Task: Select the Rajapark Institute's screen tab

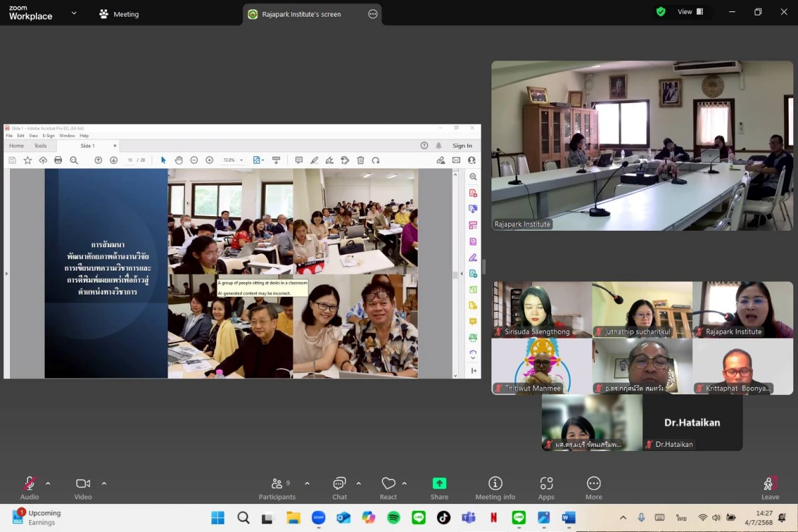Action: click(x=301, y=14)
